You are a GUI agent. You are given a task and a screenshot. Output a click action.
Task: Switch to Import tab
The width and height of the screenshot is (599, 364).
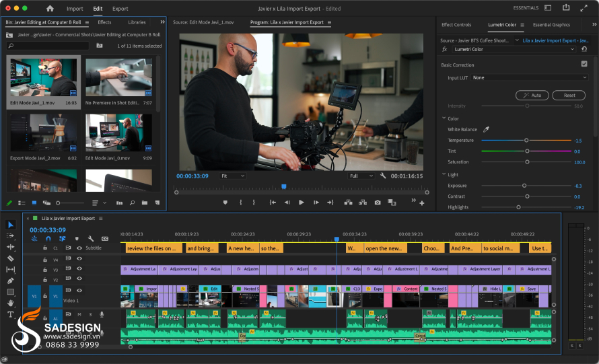75,8
